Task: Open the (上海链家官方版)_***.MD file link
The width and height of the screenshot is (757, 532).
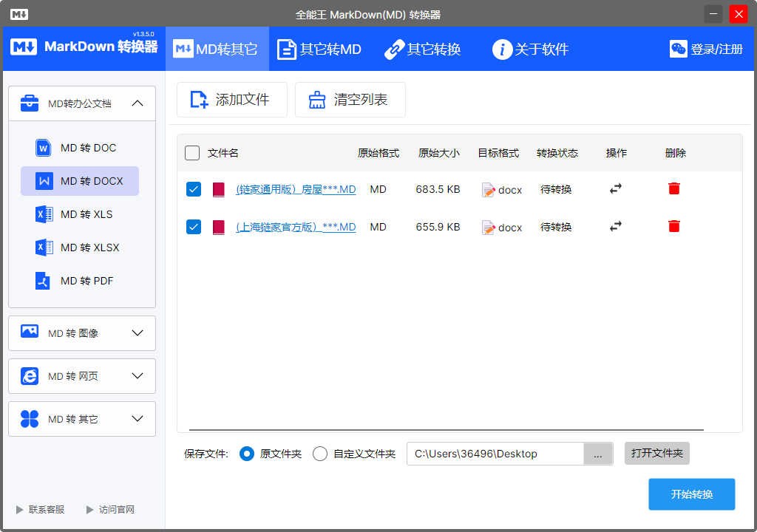Action: pyautogui.click(x=296, y=227)
